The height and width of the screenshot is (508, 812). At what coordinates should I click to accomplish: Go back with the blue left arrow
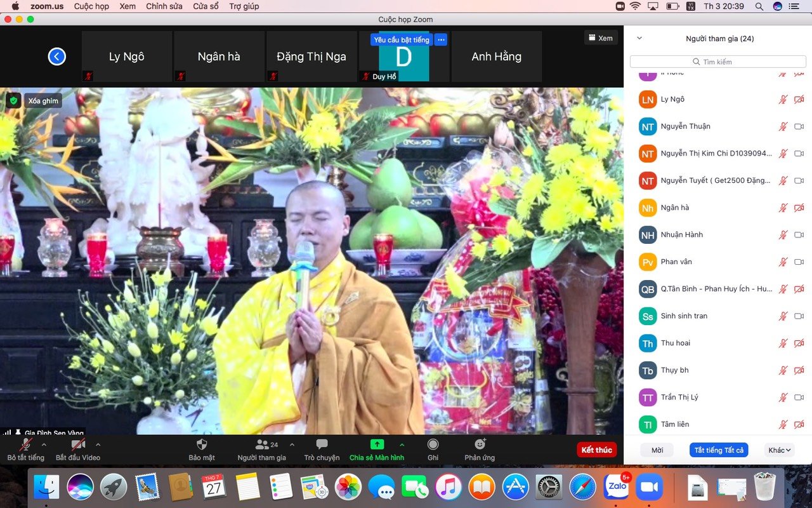[x=57, y=57]
